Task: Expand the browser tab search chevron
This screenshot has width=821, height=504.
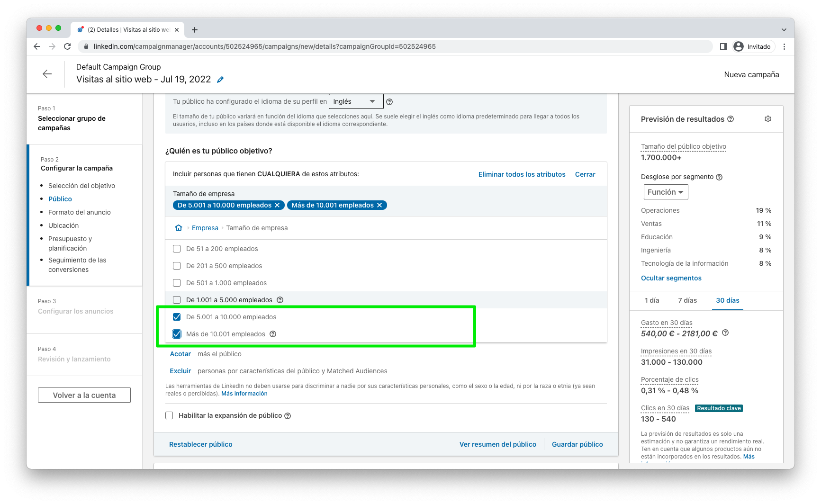Action: click(x=784, y=30)
